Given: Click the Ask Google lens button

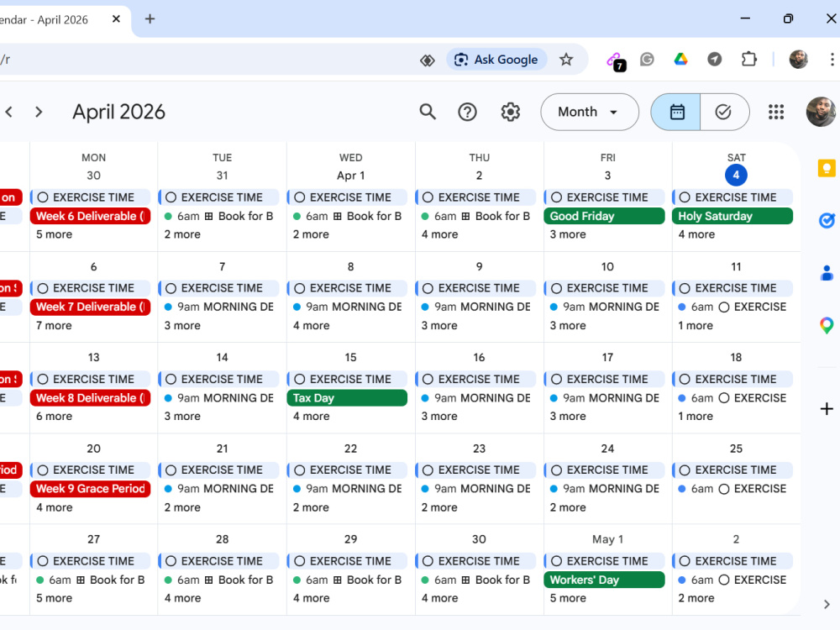Looking at the screenshot, I should click(x=496, y=60).
